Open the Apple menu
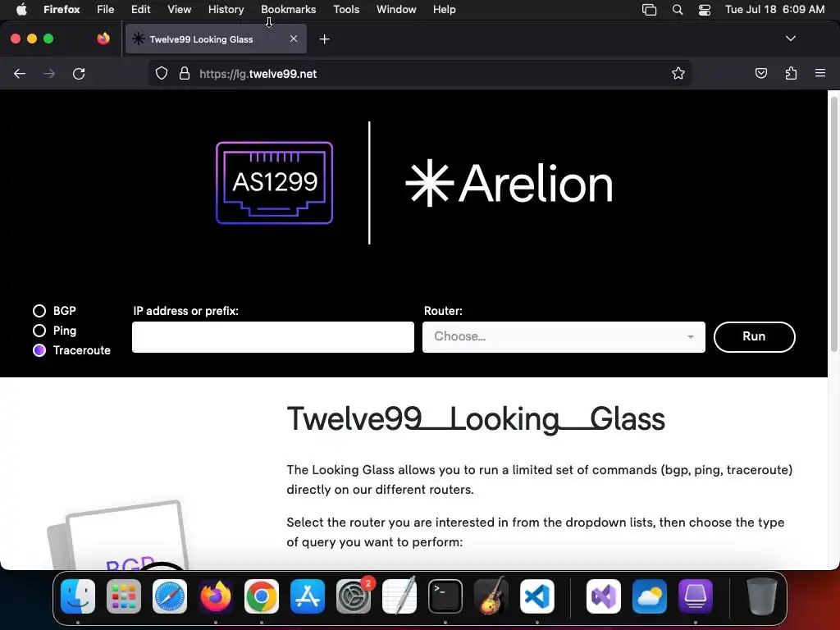 (21, 9)
